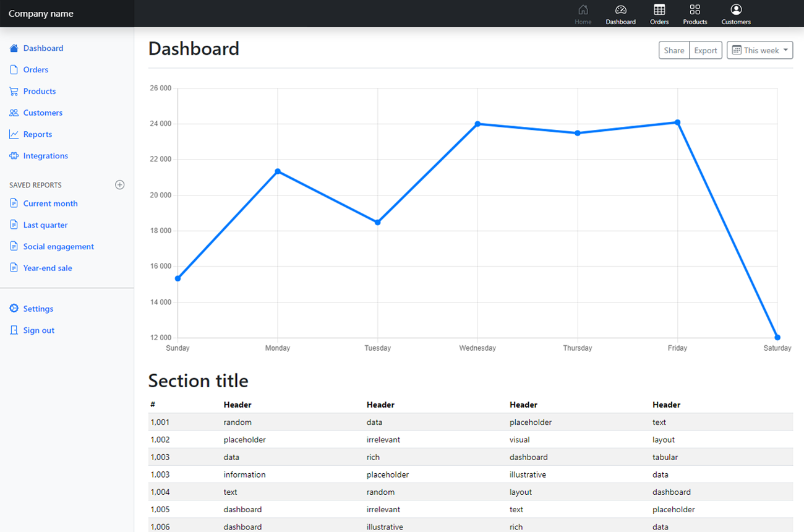This screenshot has height=532, width=804.
Task: Add a saved report with plus icon
Action: click(120, 184)
